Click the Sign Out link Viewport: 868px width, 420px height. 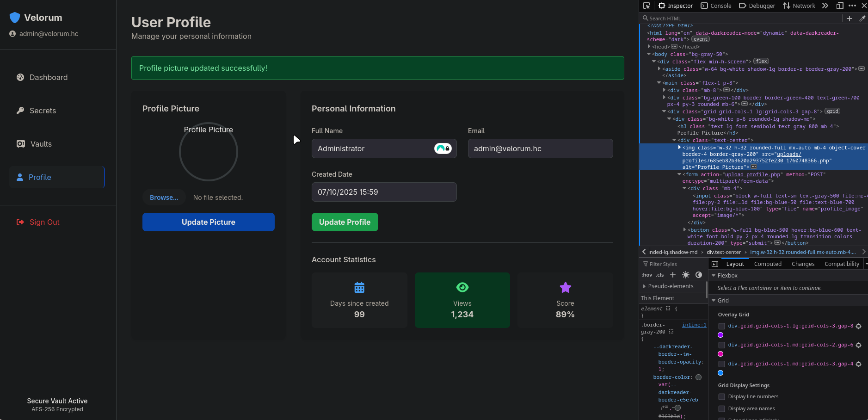tap(44, 222)
